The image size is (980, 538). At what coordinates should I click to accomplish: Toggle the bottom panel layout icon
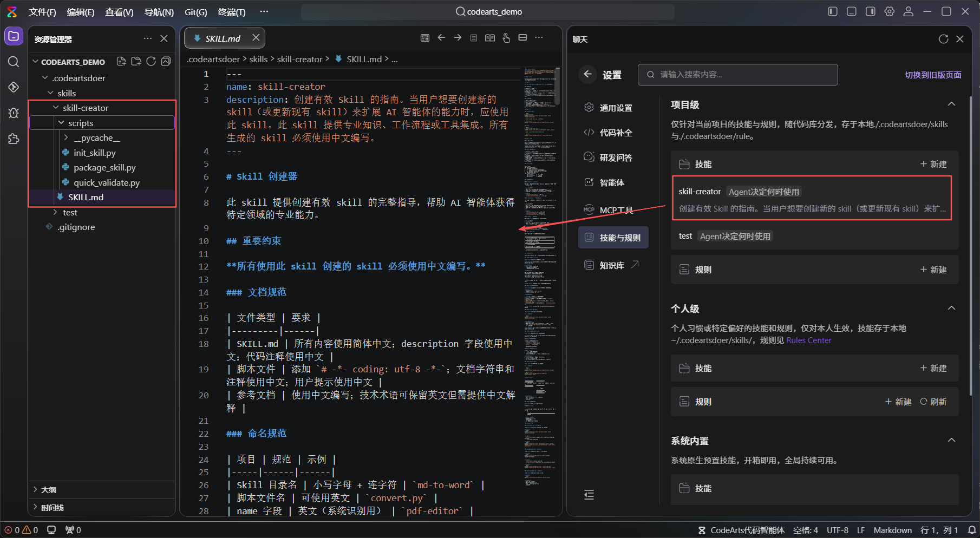[x=852, y=11]
